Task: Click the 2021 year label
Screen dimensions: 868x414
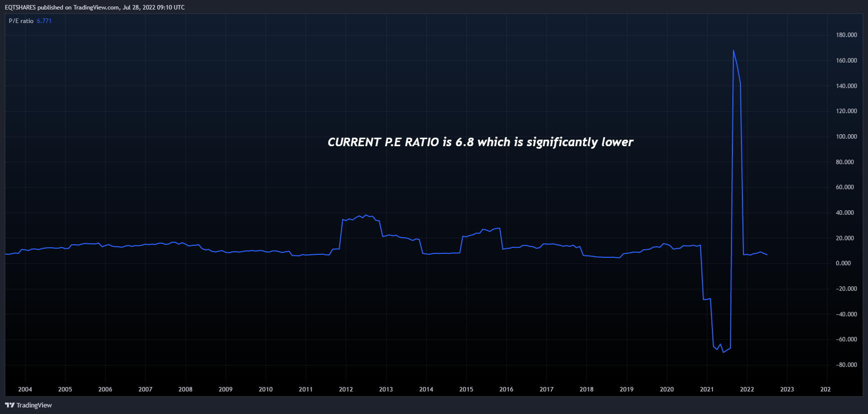Action: pyautogui.click(x=707, y=389)
